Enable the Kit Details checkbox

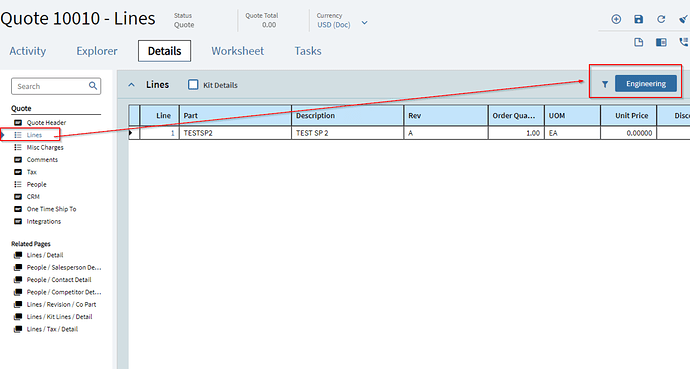(x=193, y=84)
